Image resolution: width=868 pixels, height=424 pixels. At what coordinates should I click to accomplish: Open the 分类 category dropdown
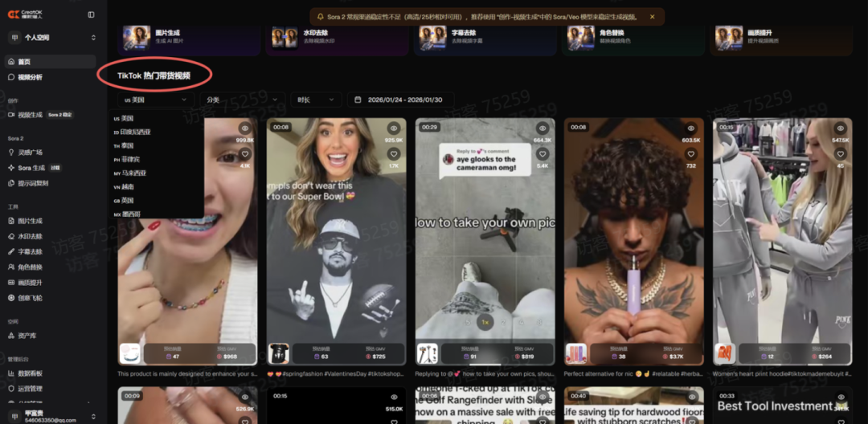[243, 100]
